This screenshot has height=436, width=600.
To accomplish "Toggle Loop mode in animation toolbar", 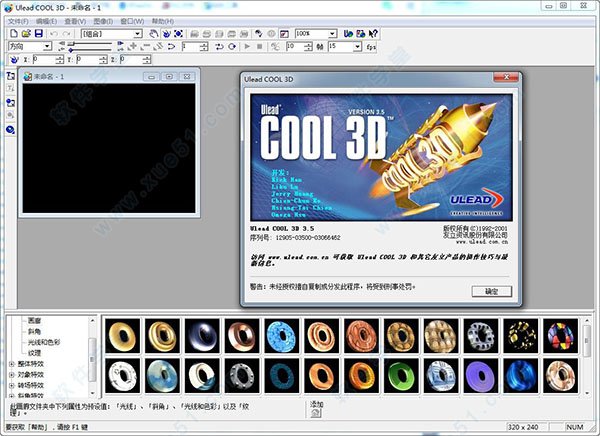I will tap(232, 47).
